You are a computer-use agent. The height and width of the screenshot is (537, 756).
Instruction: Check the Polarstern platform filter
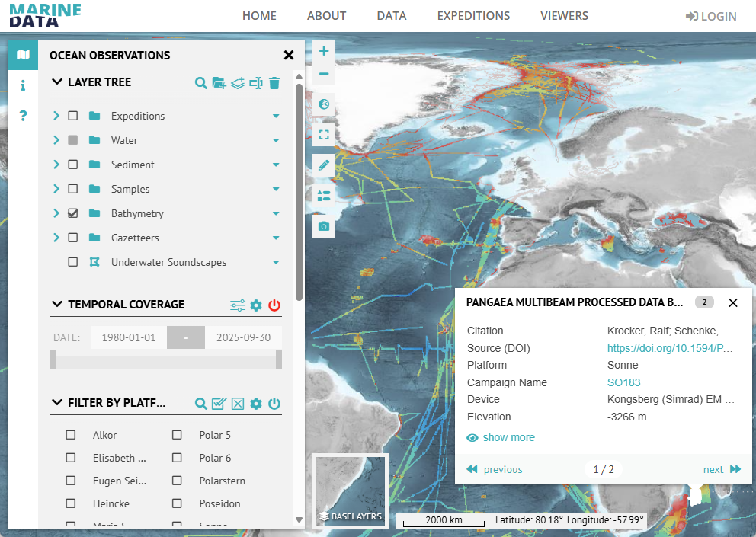click(x=177, y=481)
